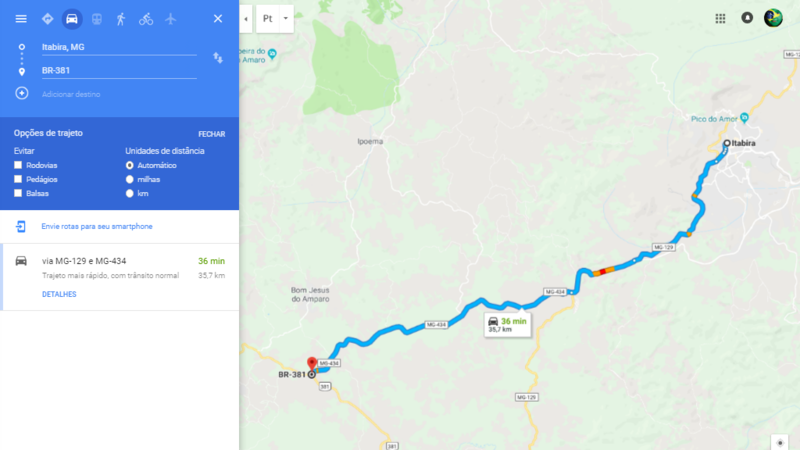The height and width of the screenshot is (450, 800).
Task: Open Envie rotas para seu smartphone link
Action: pos(97,227)
